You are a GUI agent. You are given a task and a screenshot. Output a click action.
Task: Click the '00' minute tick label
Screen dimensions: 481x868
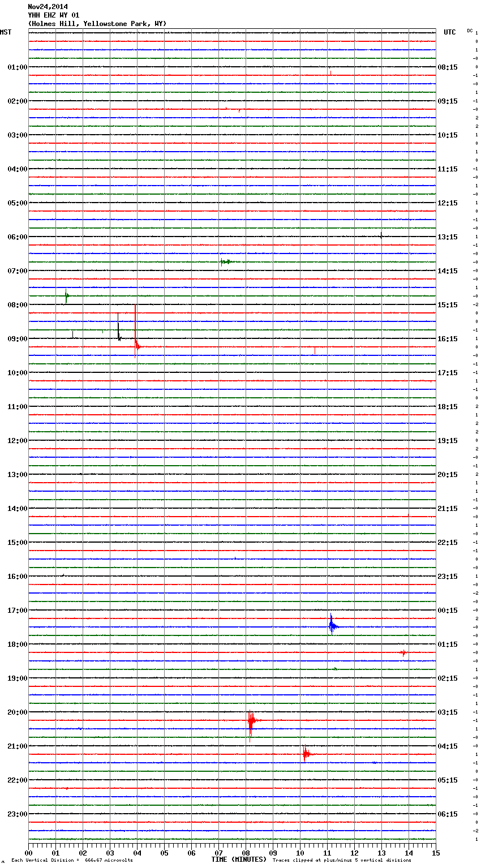28,853
